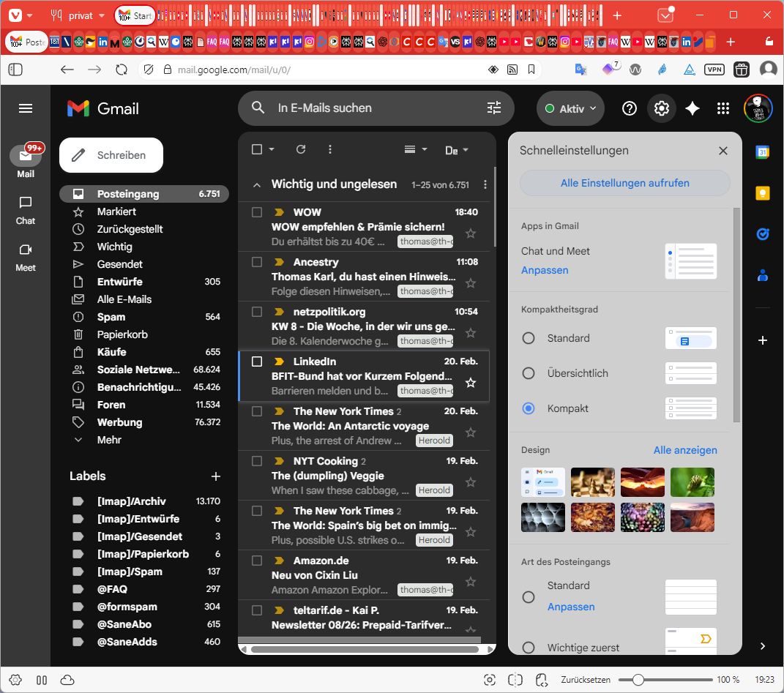Image resolution: width=784 pixels, height=693 pixels.
Task: Open the Google apps grid
Action: pyautogui.click(x=723, y=108)
